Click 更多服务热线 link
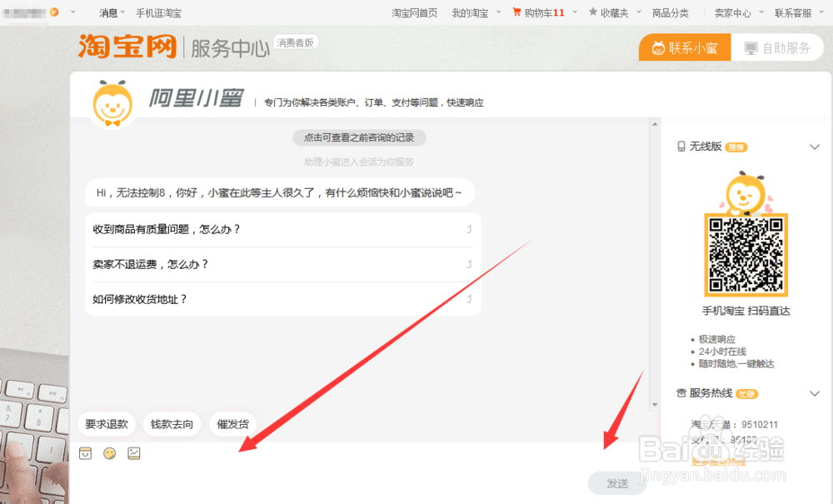 point(718,462)
